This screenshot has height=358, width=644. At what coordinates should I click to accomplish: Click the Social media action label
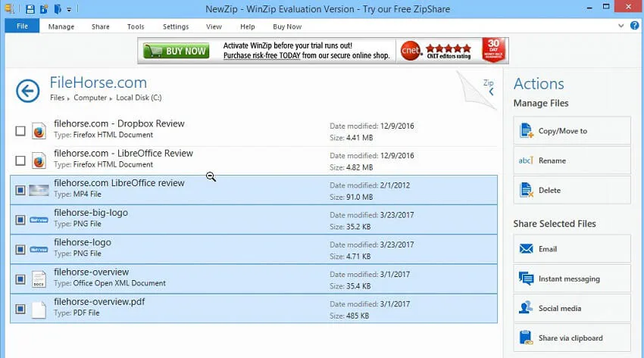(560, 308)
